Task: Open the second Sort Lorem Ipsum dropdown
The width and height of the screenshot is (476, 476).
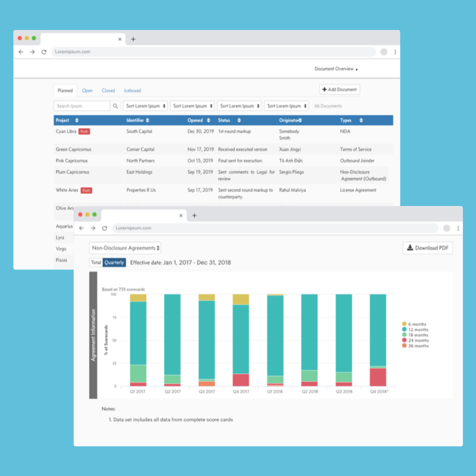Action: pyautogui.click(x=192, y=106)
